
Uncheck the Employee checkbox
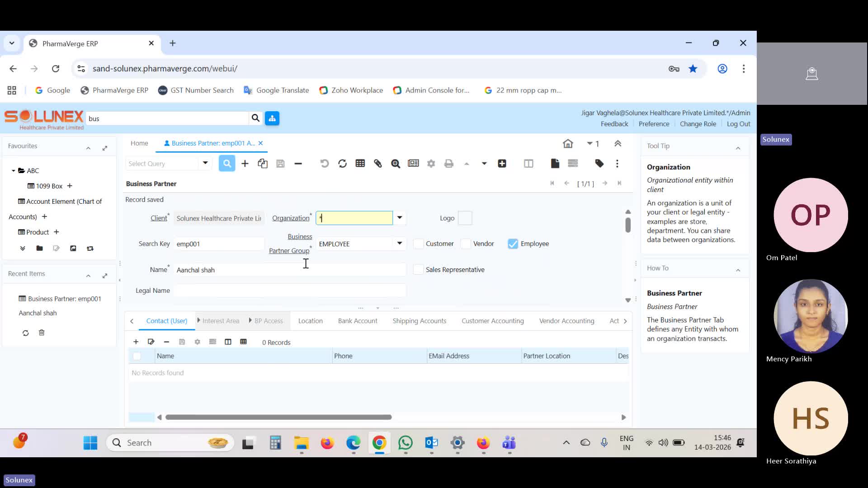pos(512,244)
